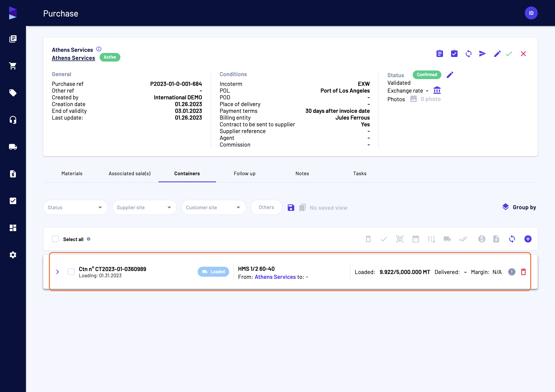This screenshot has height=392, width=555.
Task: Click the bank exchange rate icon
Action: 437,90
